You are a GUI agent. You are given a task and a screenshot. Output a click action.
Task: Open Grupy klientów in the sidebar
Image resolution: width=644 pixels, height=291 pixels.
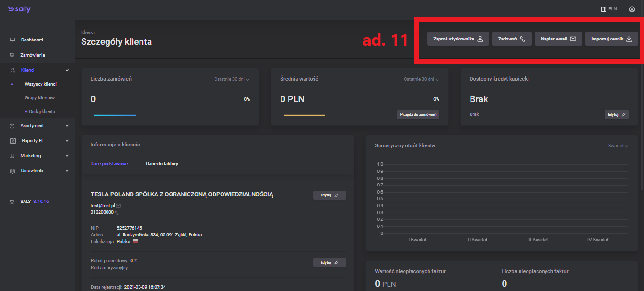pos(40,98)
